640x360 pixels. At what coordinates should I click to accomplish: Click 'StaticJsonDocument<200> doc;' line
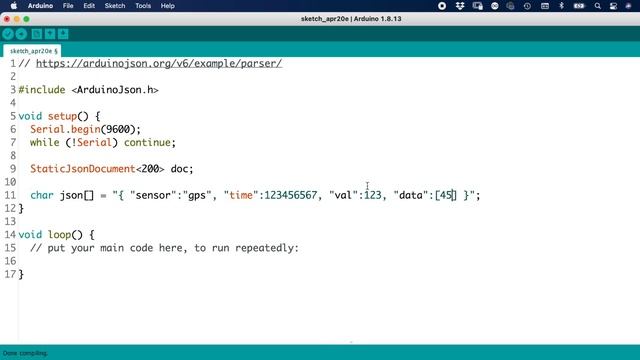111,169
